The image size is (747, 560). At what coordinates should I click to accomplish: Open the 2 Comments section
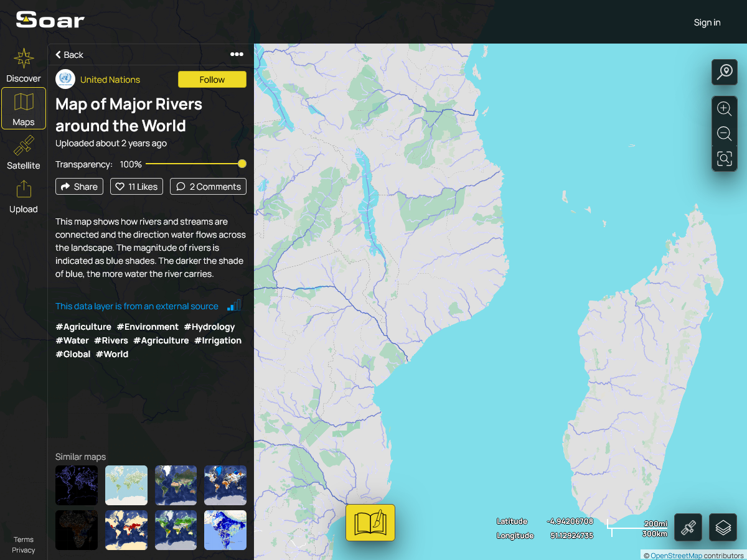(x=208, y=187)
